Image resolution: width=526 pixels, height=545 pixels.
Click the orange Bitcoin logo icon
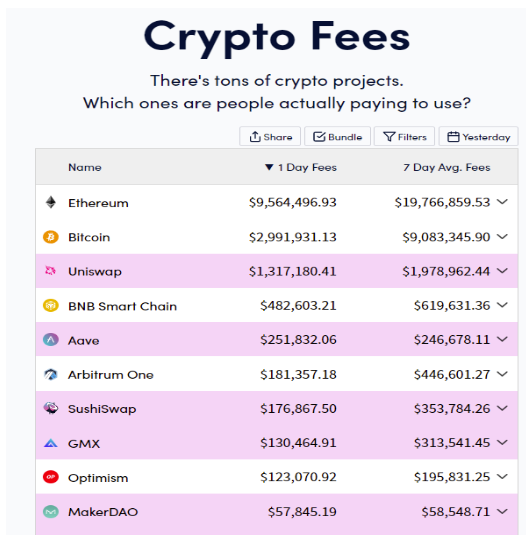51,237
